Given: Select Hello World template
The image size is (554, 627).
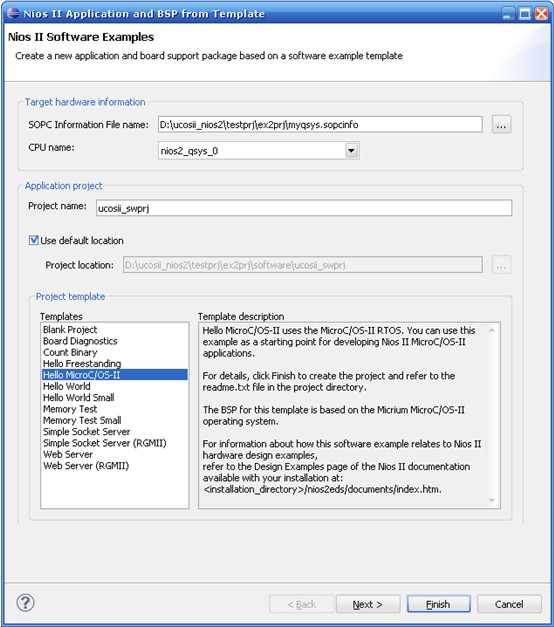Looking at the screenshot, I should [x=67, y=386].
